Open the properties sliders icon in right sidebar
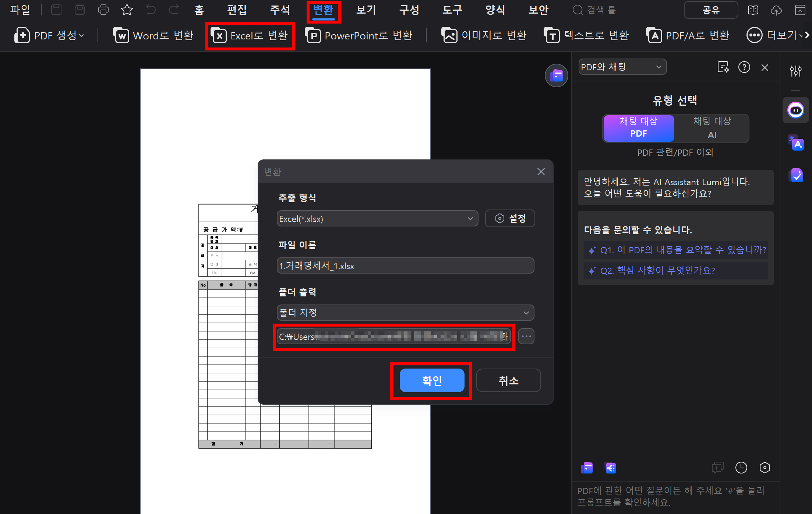812x514 pixels. (795, 70)
